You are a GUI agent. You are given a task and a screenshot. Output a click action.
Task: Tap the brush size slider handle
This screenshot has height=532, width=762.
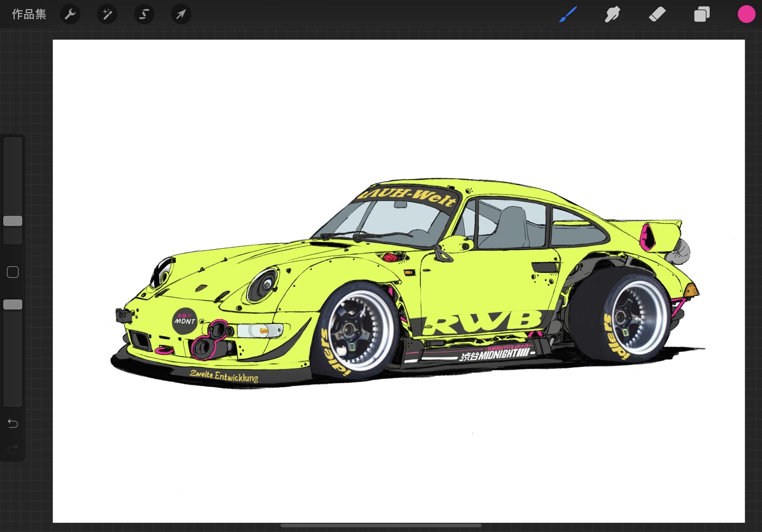12,221
